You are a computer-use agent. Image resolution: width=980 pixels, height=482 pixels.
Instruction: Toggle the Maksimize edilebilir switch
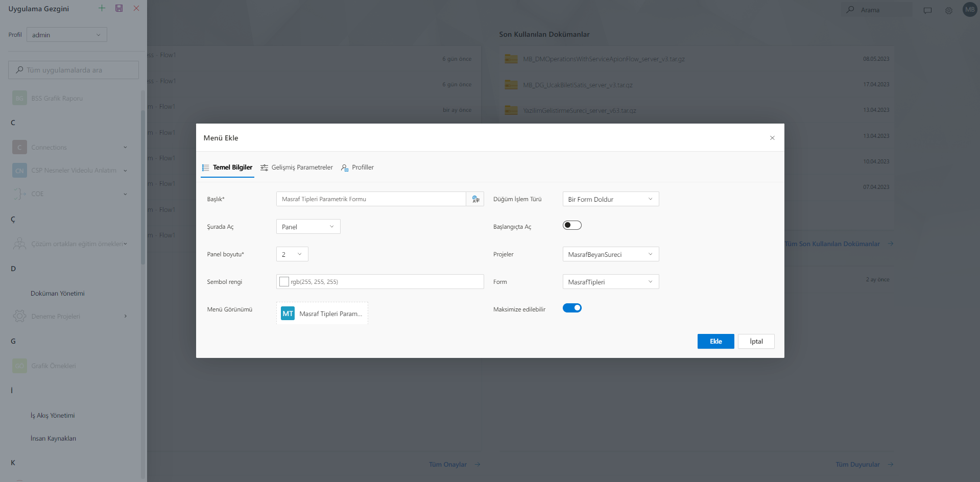[572, 308]
